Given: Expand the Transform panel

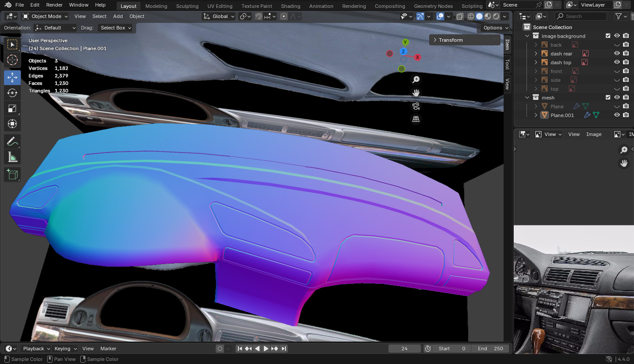Looking at the screenshot, I should pyautogui.click(x=451, y=40).
